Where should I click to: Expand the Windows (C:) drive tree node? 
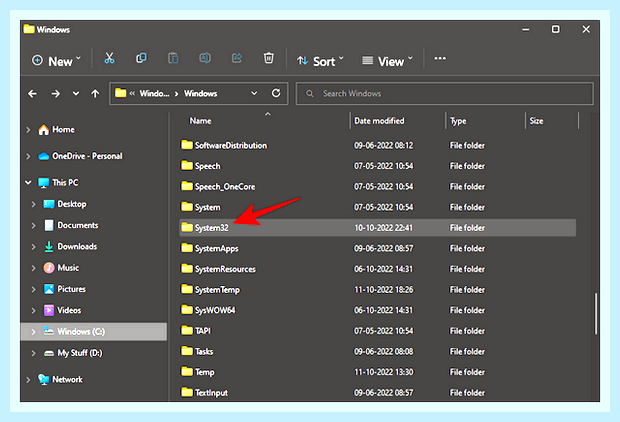pyautogui.click(x=33, y=332)
